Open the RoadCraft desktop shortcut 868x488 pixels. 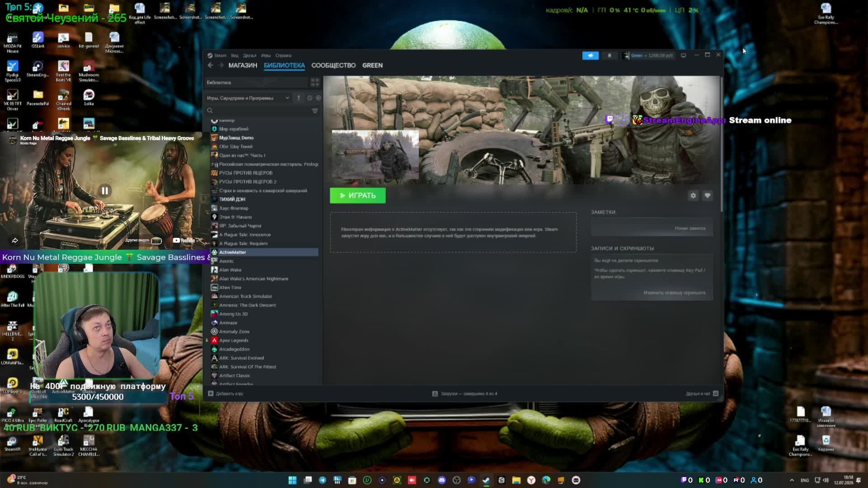coord(63,415)
